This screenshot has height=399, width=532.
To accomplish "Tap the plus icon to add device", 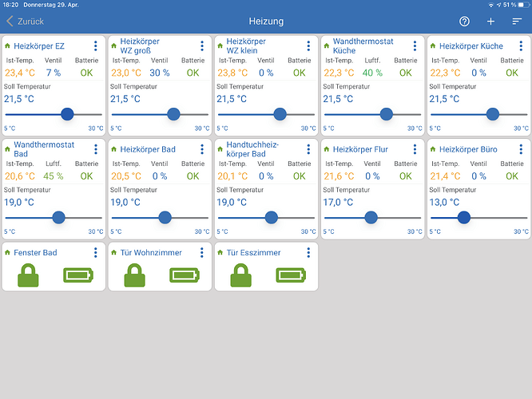I will coord(490,22).
